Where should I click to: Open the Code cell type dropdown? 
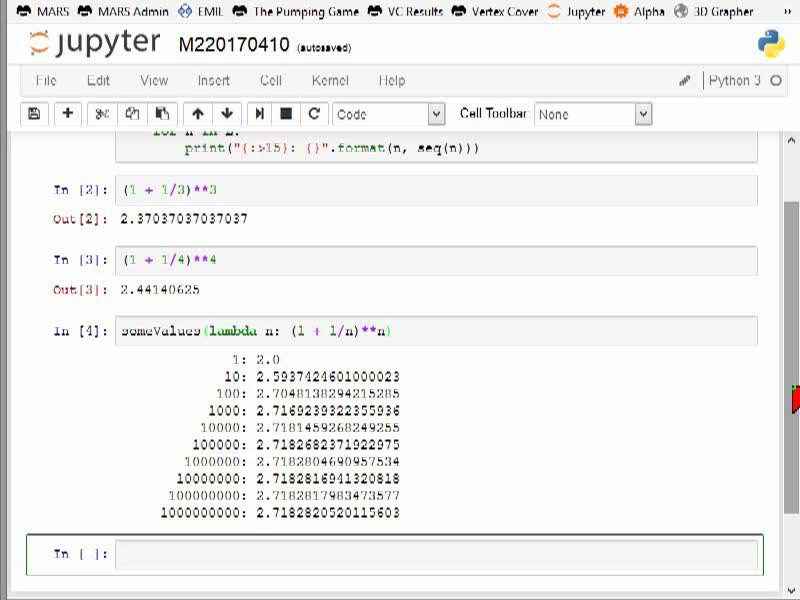389,114
